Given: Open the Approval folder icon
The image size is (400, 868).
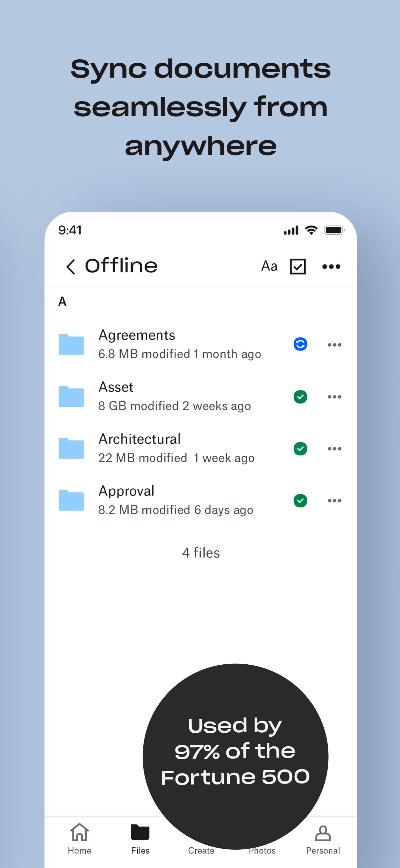Looking at the screenshot, I should tap(71, 500).
